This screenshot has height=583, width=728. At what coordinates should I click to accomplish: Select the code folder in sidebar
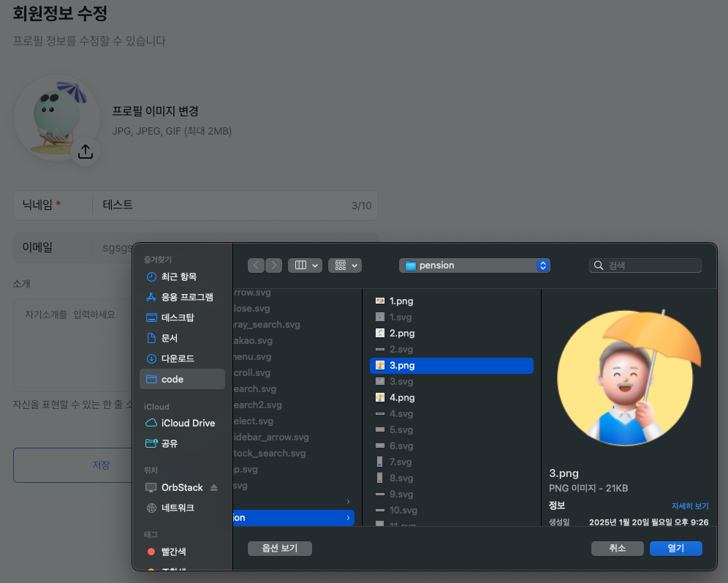182,379
